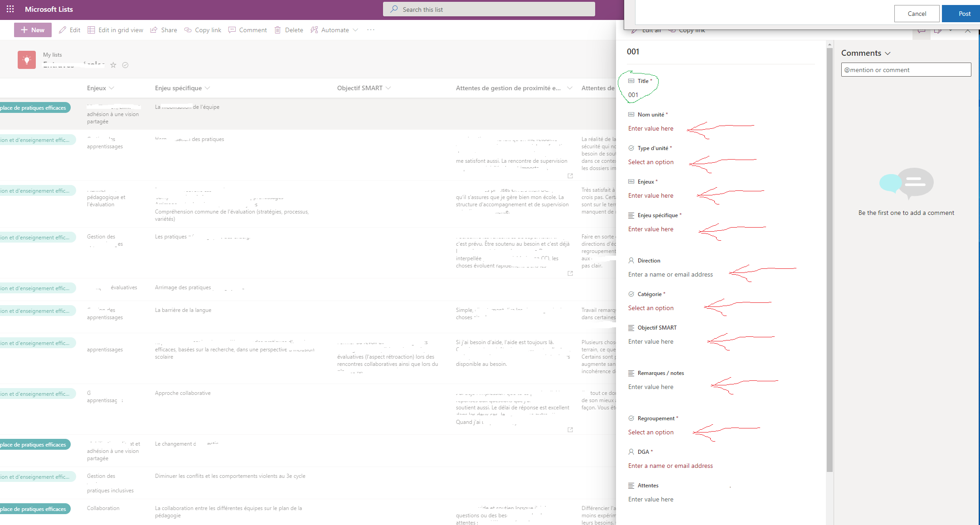
Task: Click the Share command
Action: coord(164,30)
